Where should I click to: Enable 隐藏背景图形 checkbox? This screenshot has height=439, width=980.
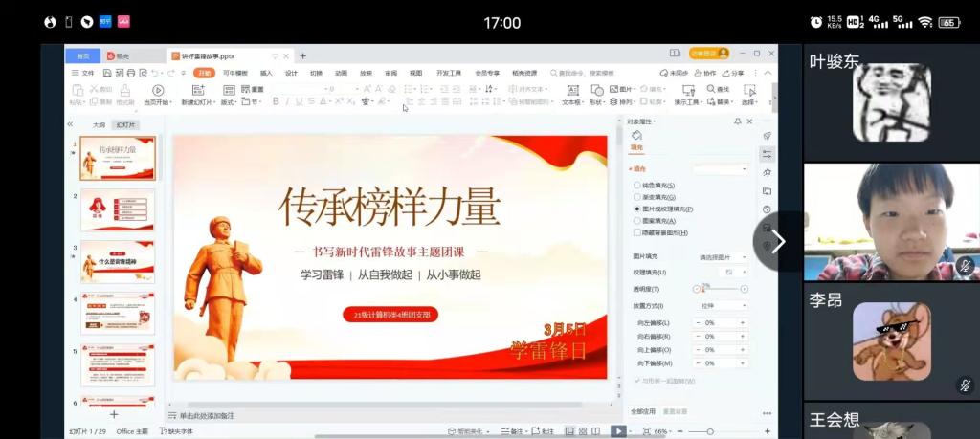tap(638, 232)
